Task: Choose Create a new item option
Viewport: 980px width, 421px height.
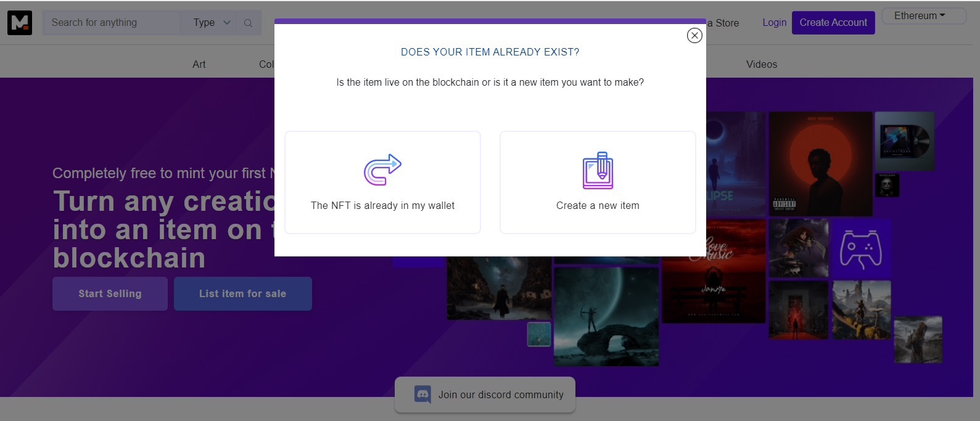Action: pos(598,182)
